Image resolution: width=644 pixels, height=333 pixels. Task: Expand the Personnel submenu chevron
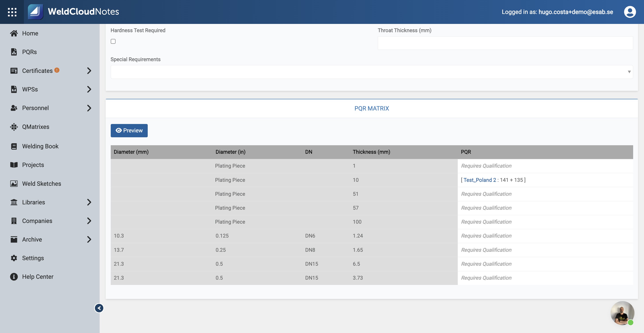89,108
